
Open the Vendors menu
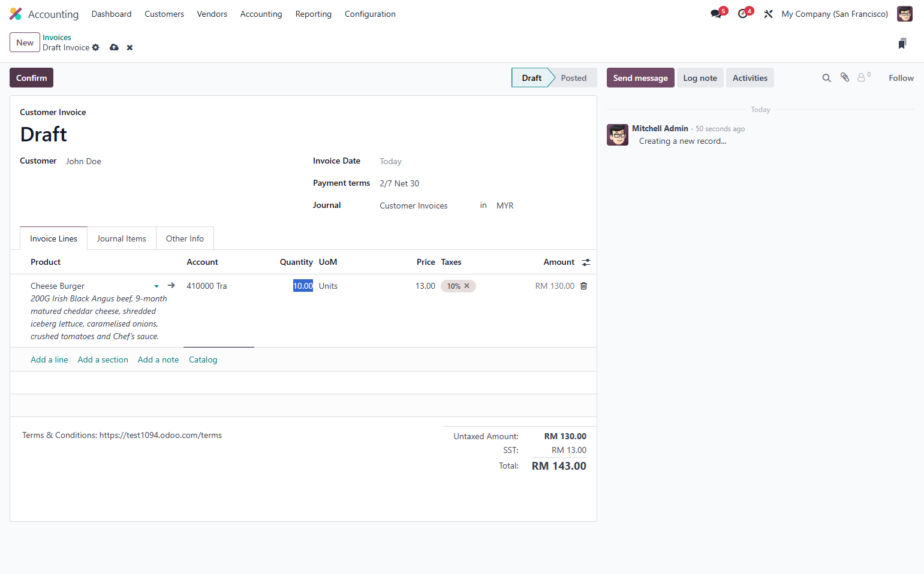pos(212,14)
